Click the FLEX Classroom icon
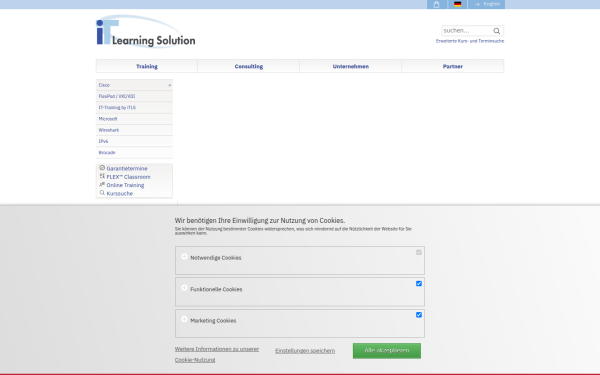Image resolution: width=600 pixels, height=375 pixels. pyautogui.click(x=102, y=176)
